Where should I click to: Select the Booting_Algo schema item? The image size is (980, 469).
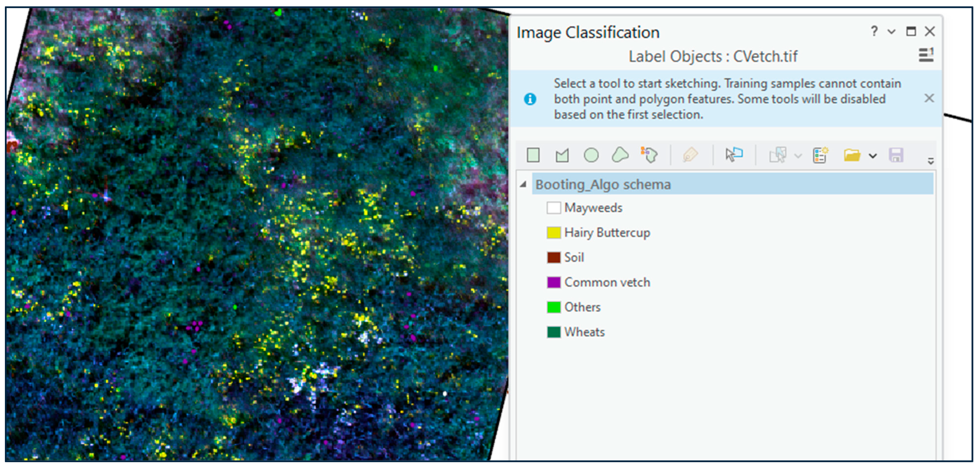coord(603,184)
